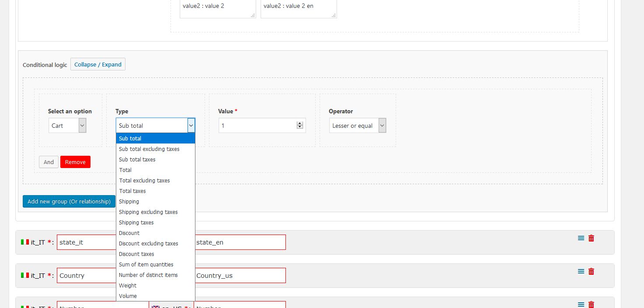The width and height of the screenshot is (644, 308).
Task: Click the Italian flag beside the Country field
Action: (24, 275)
